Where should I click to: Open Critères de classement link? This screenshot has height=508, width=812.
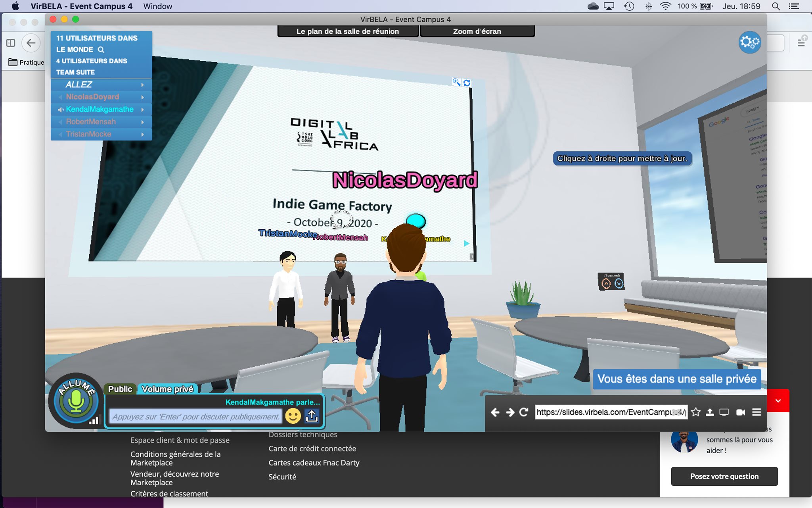[169, 494]
